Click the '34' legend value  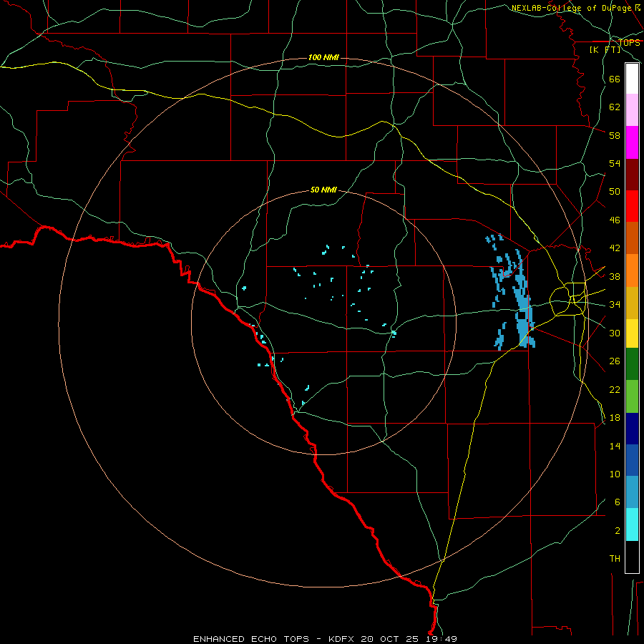point(615,305)
